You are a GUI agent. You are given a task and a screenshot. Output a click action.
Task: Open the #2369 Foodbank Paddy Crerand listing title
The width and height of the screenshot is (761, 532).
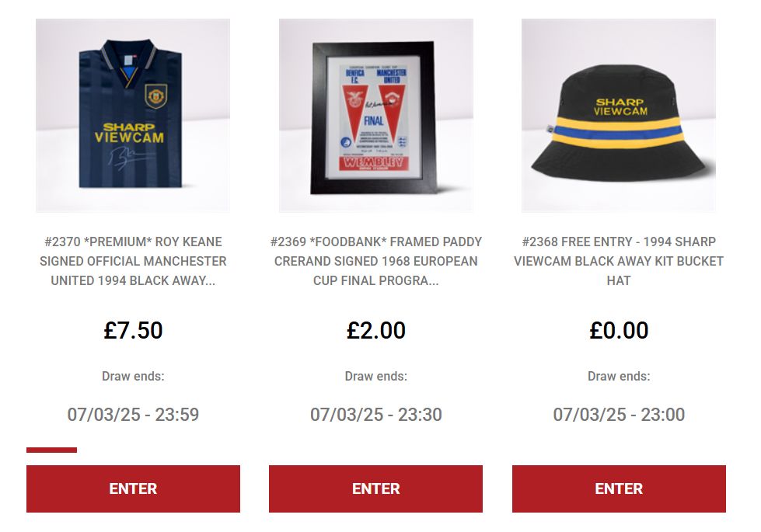coord(375,261)
